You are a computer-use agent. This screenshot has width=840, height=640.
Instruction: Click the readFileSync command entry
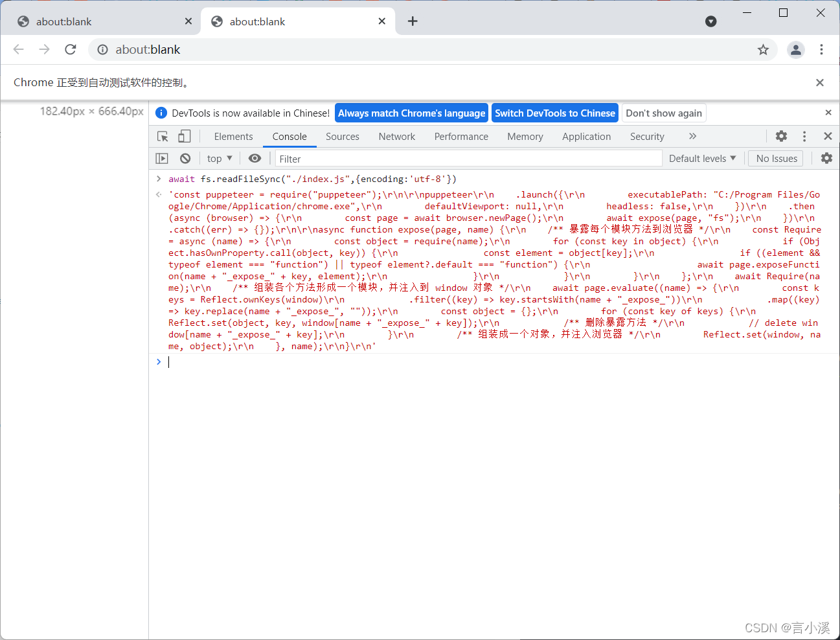(x=312, y=179)
